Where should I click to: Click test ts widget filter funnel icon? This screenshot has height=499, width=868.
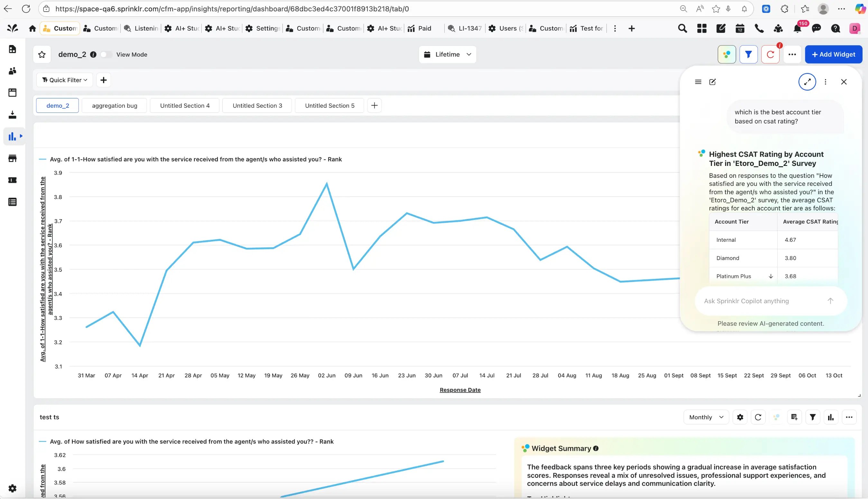pyautogui.click(x=813, y=417)
